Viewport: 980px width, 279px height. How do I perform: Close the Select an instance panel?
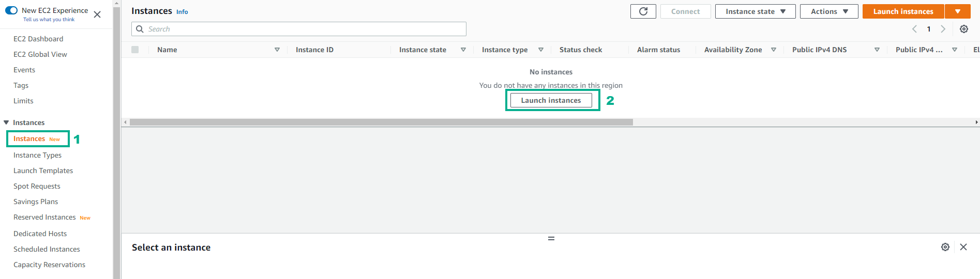[x=963, y=247]
